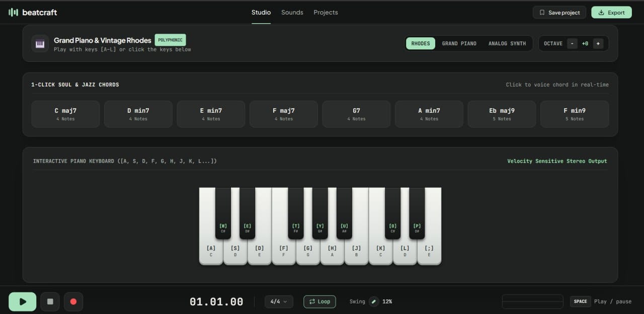Play the E min7 chord
Viewport: 644px width, 314px height.
tap(211, 114)
